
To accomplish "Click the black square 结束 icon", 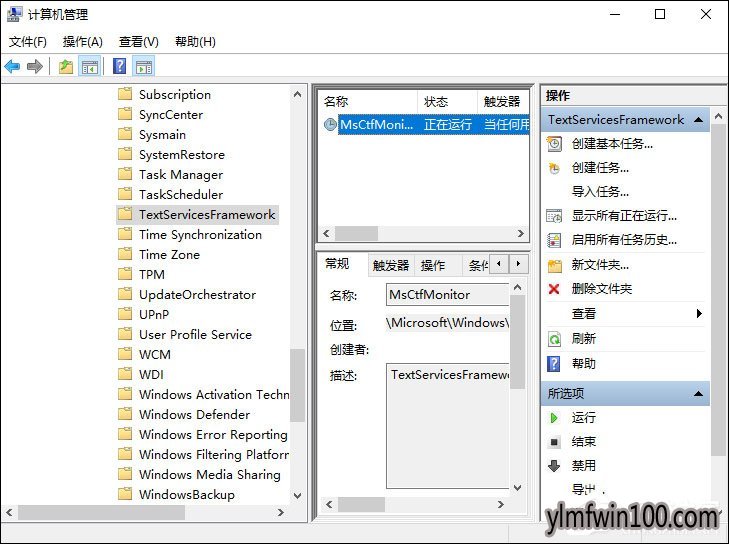I will [x=555, y=442].
